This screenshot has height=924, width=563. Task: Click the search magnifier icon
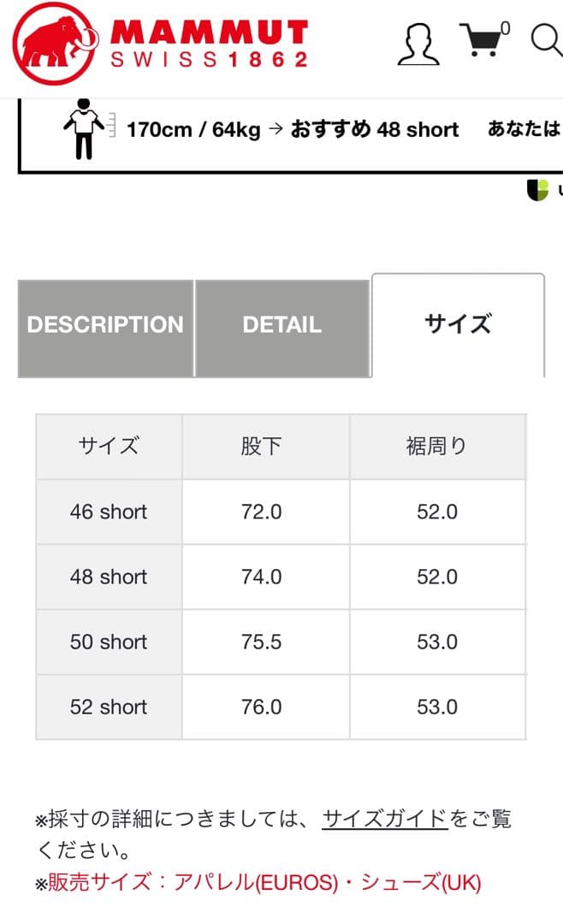(543, 42)
